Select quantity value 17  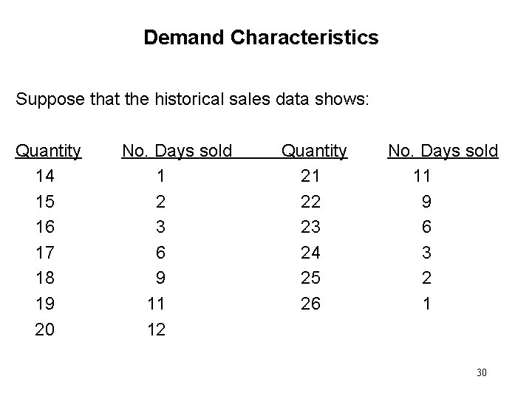(x=44, y=253)
